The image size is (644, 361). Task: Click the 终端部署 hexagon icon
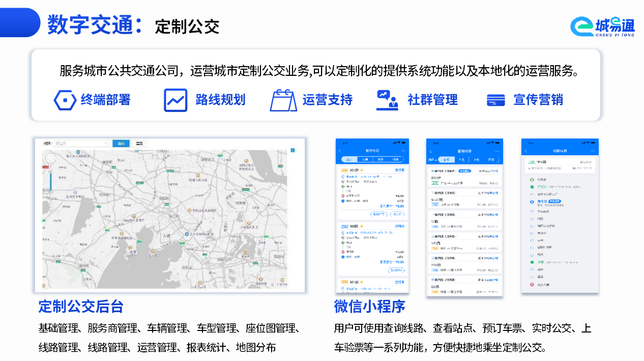point(65,100)
